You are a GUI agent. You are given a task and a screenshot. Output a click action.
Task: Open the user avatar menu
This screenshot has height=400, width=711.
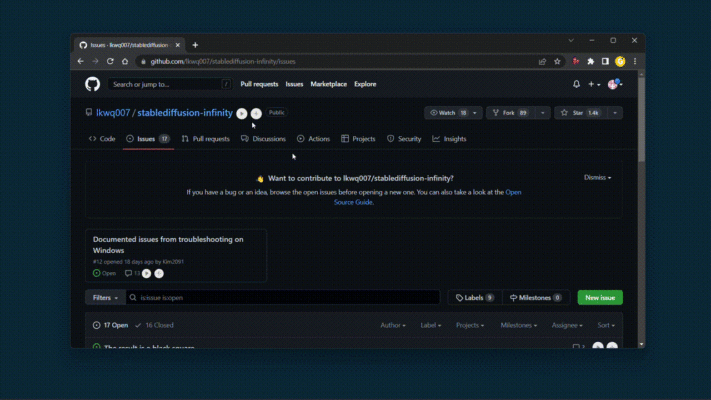tap(615, 84)
